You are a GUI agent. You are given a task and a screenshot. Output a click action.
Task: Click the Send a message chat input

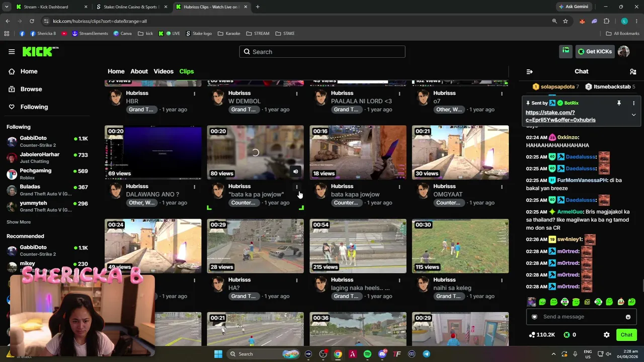point(581,317)
